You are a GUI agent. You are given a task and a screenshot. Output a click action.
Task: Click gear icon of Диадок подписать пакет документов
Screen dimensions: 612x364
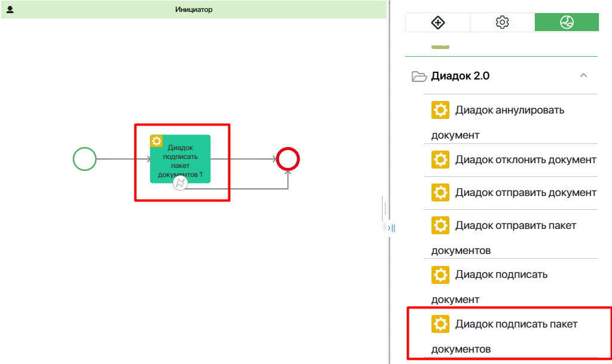pyautogui.click(x=440, y=324)
